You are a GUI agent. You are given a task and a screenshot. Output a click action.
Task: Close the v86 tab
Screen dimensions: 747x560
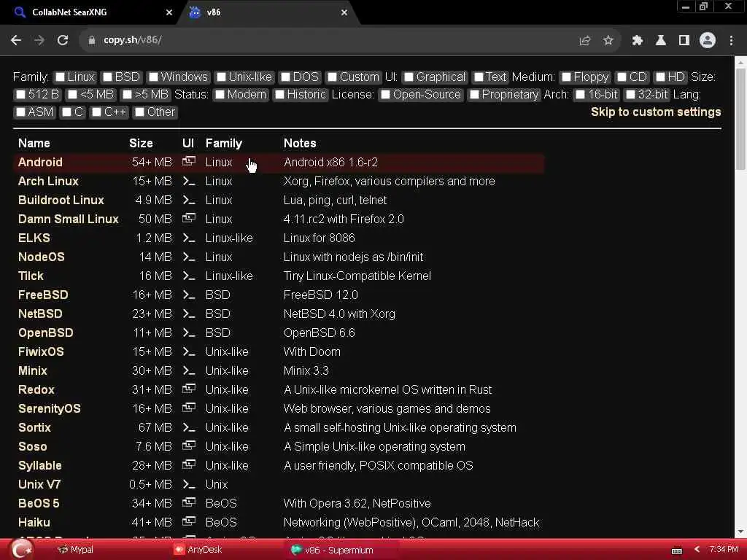click(x=344, y=12)
